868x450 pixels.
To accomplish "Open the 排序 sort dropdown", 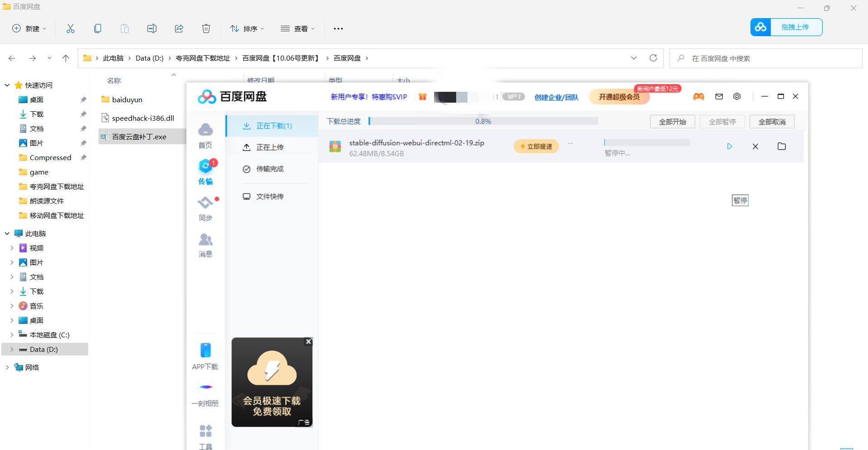I will tap(247, 28).
